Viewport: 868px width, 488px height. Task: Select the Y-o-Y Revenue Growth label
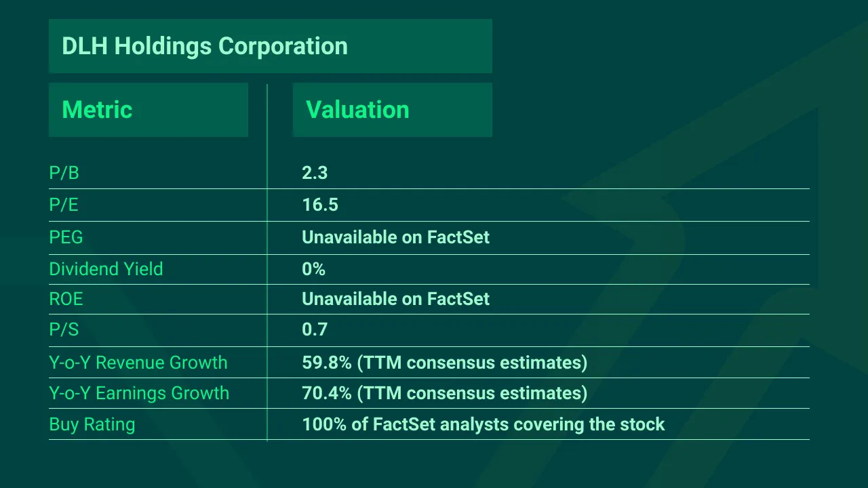point(138,363)
